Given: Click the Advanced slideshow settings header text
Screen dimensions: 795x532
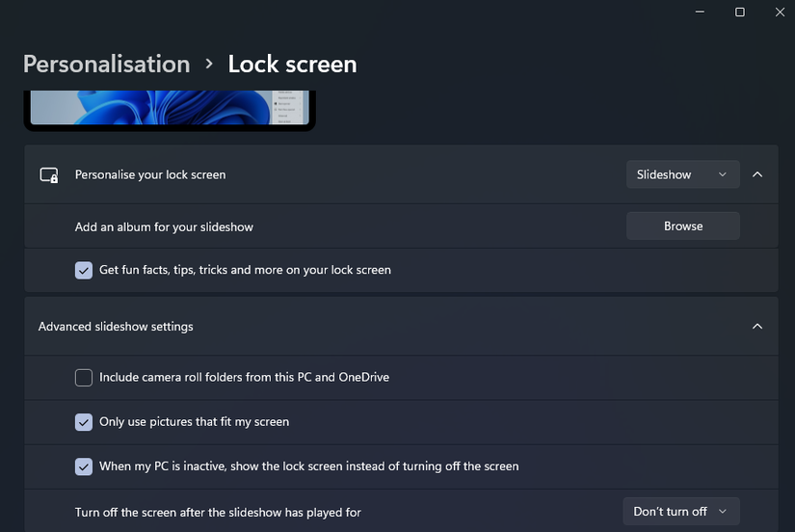Looking at the screenshot, I should point(116,327).
